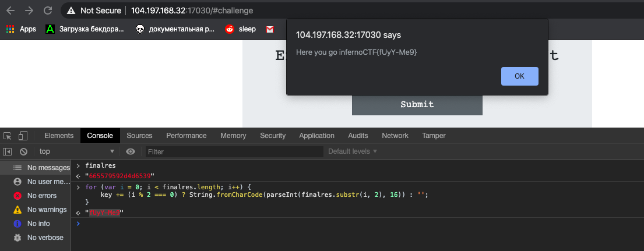Click the inspect element picker icon
Screen dimensions: 644x251
coord(8,136)
